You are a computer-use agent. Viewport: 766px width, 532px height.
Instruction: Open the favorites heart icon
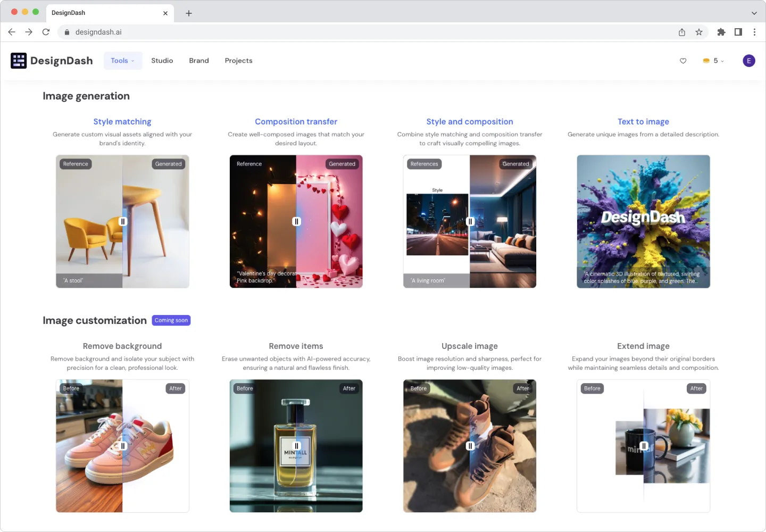click(x=683, y=61)
